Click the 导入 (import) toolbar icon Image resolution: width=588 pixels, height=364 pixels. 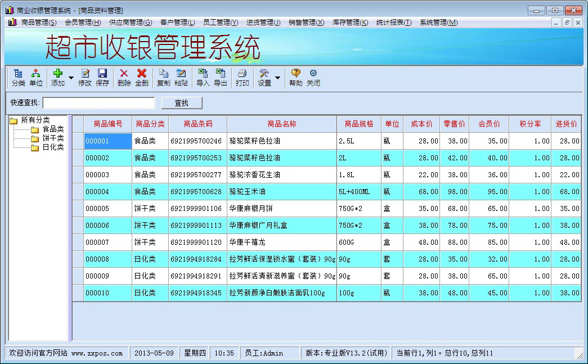tap(203, 77)
